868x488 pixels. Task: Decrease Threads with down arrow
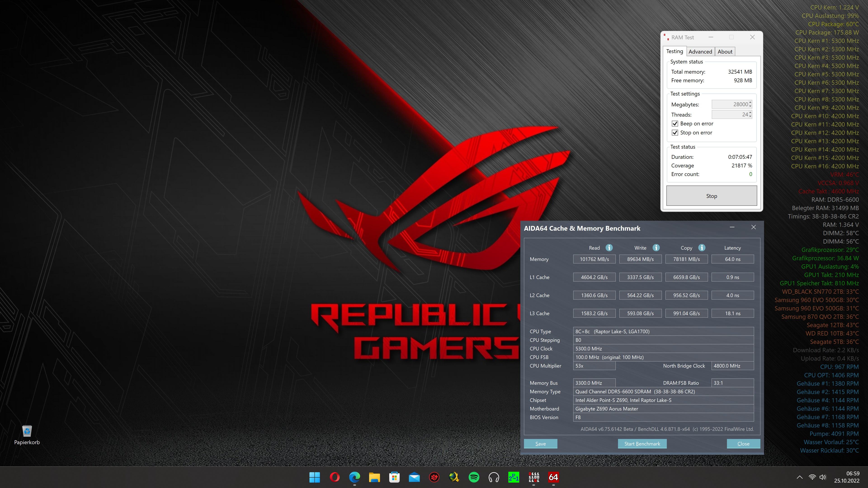750,117
